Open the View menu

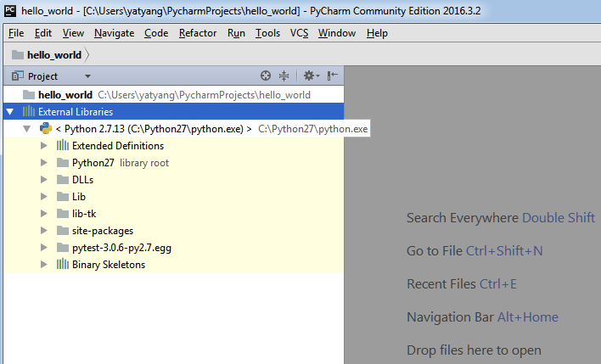(x=73, y=33)
